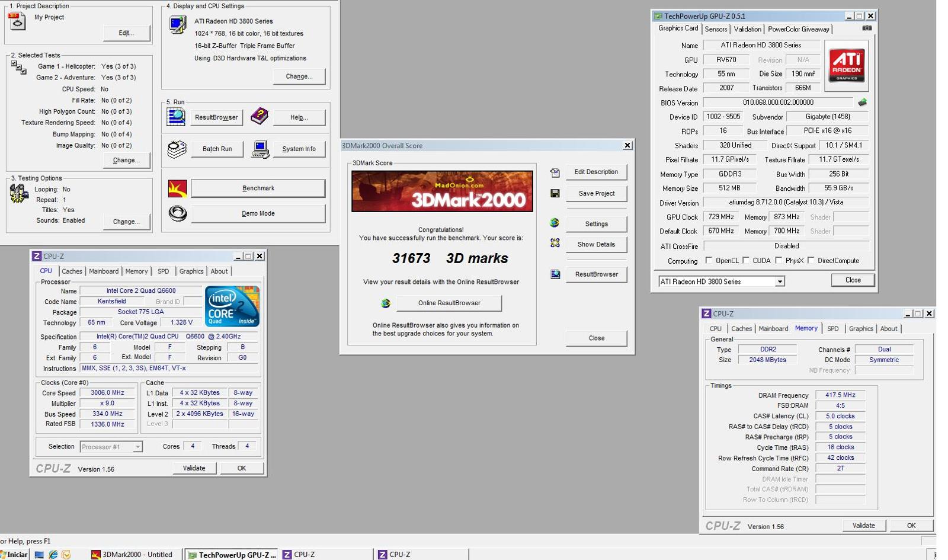Toggle the PhysX checkbox in GPU-Z
Screen dimensions: 948x560
click(779, 260)
